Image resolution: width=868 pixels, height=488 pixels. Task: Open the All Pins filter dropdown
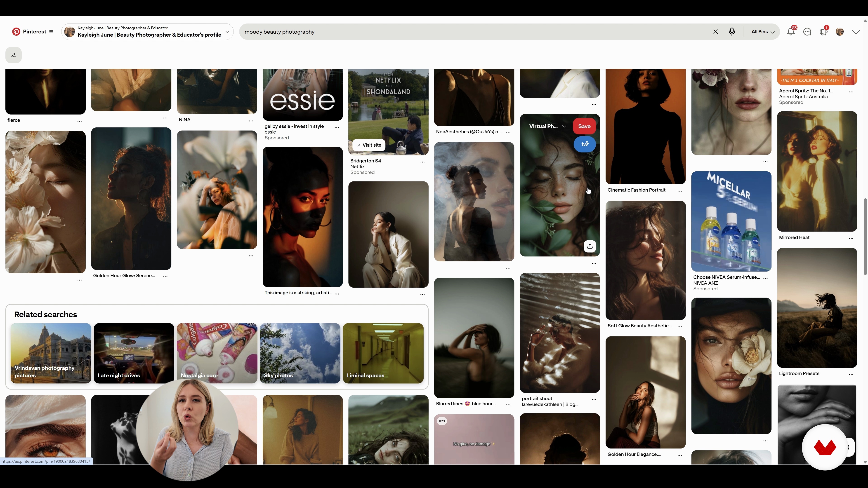click(763, 32)
